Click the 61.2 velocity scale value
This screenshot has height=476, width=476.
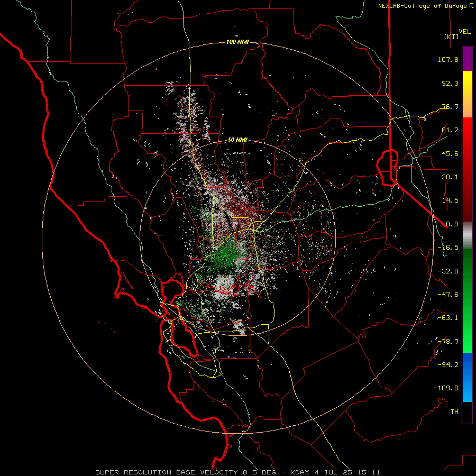[450, 130]
